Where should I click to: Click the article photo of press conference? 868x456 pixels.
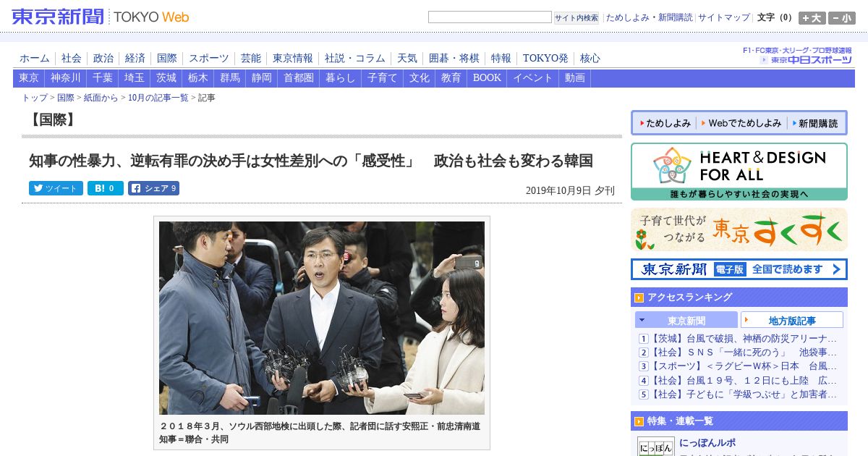point(322,318)
